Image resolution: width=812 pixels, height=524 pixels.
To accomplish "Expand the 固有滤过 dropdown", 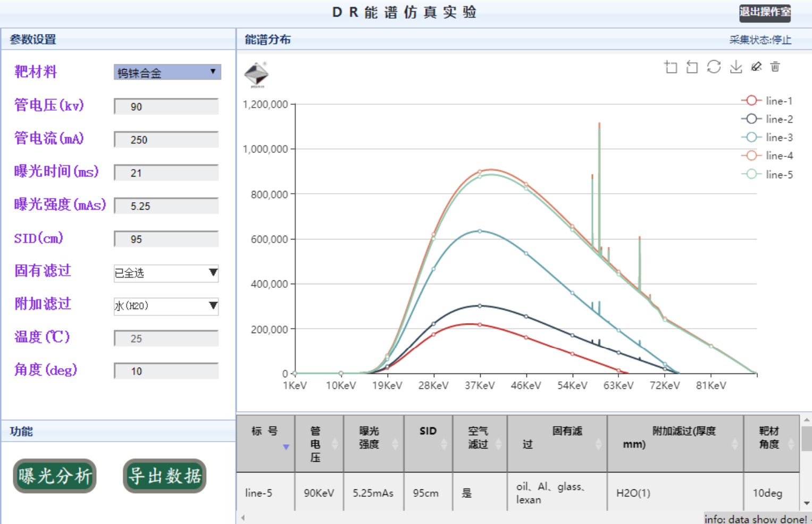I will click(x=166, y=273).
